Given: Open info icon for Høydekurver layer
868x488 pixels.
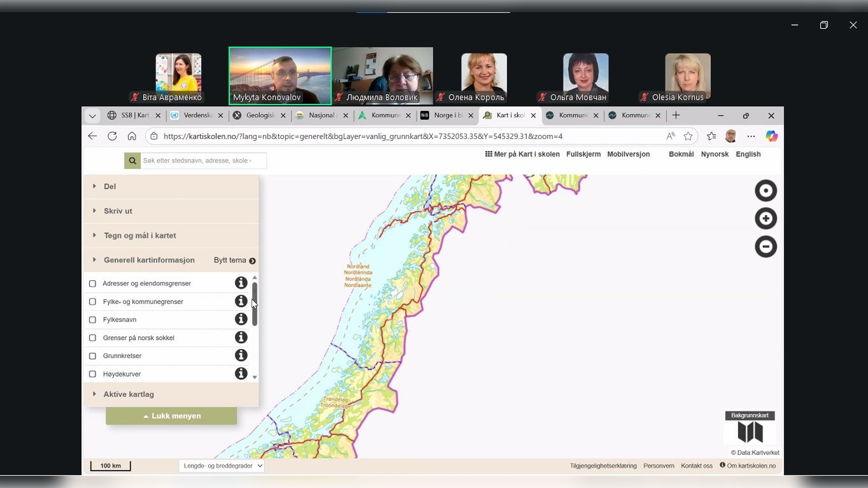Looking at the screenshot, I should (241, 373).
